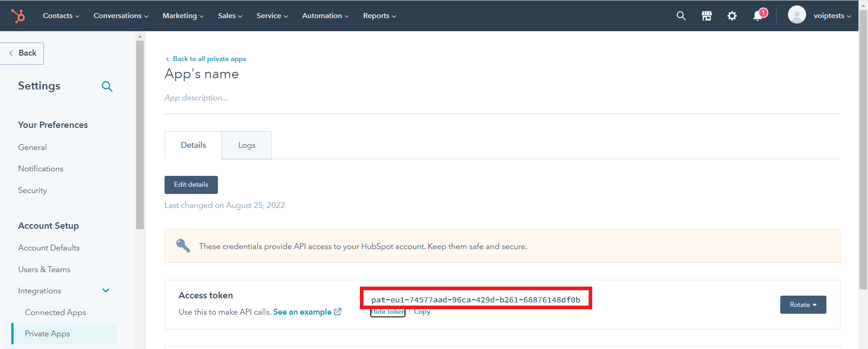Click the sidebar scrollbar
Screen dimensions: 868x349
(x=140, y=136)
